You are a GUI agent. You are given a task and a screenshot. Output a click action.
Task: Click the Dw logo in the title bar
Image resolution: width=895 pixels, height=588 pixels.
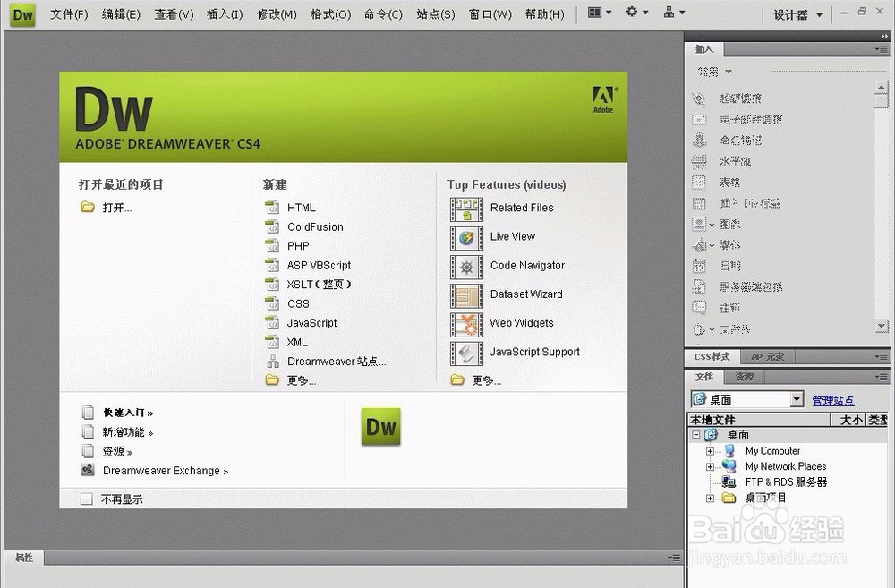point(22,15)
